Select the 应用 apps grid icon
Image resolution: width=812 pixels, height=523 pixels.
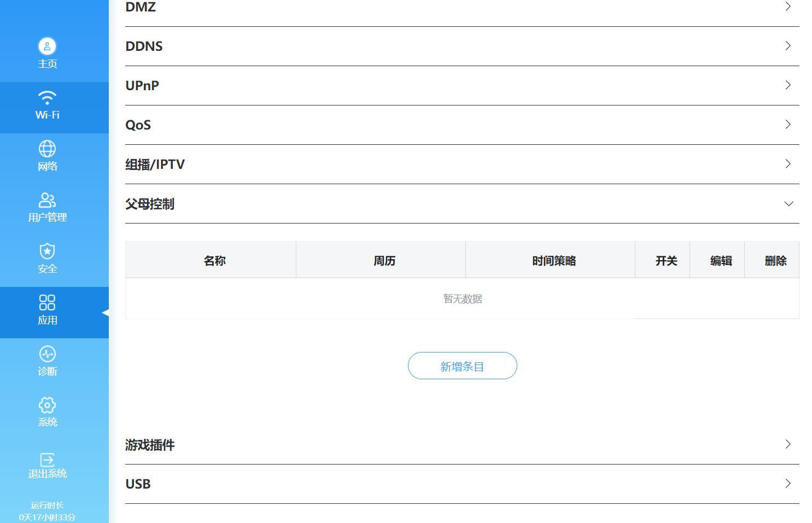(x=48, y=302)
